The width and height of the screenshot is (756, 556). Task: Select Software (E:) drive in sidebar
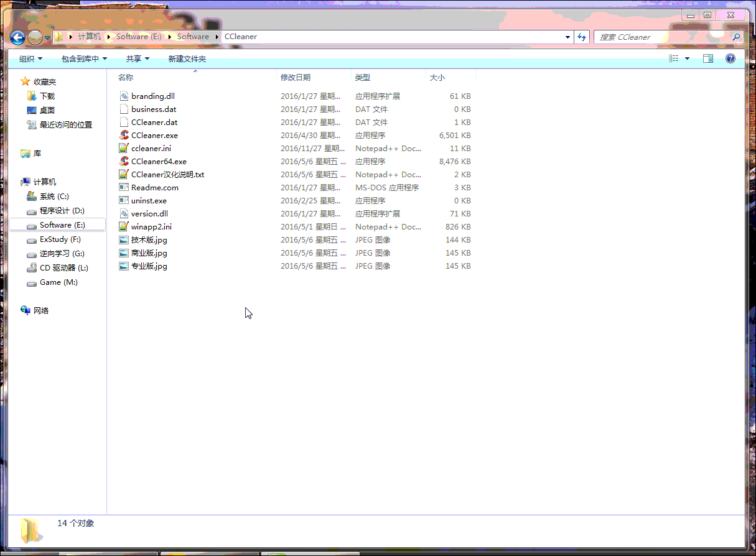point(57,225)
